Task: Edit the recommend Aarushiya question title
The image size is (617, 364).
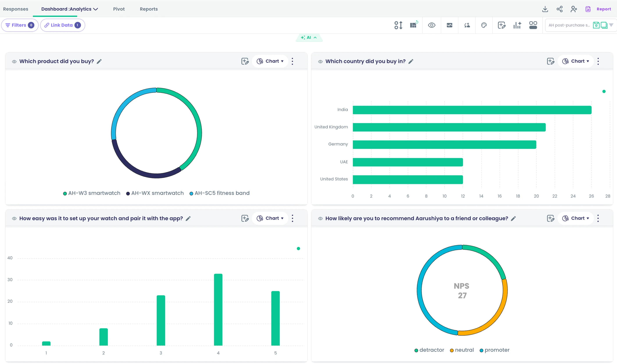Action: point(513,218)
